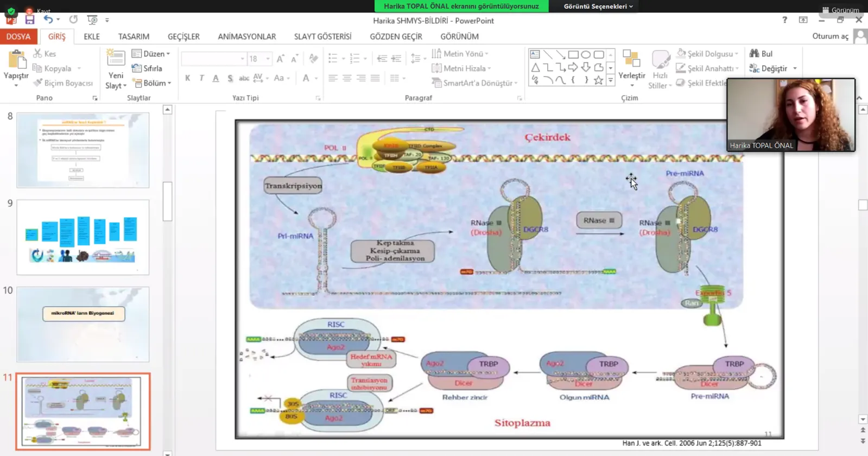Screen dimensions: 868x456
Task: Open the Düzen layout dropdown
Action: (x=151, y=54)
